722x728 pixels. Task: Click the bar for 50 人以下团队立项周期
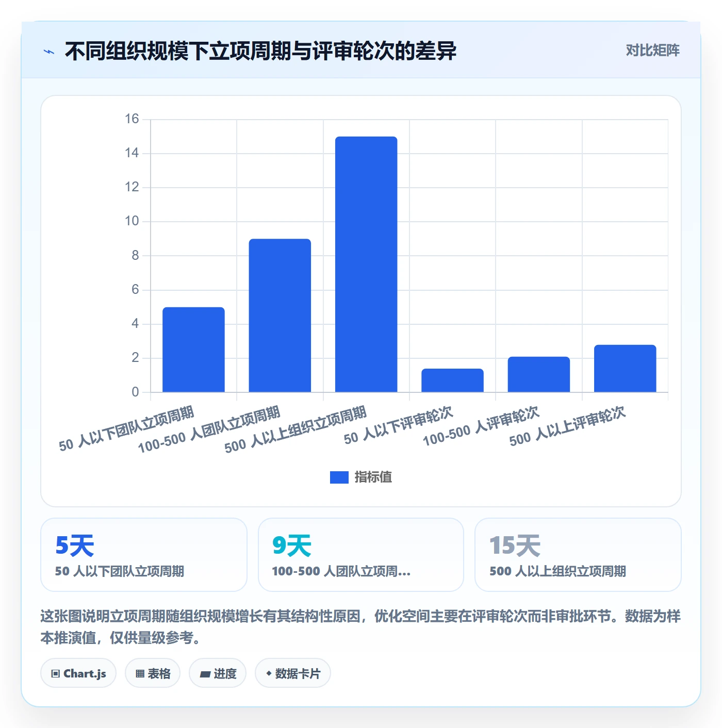(x=193, y=350)
